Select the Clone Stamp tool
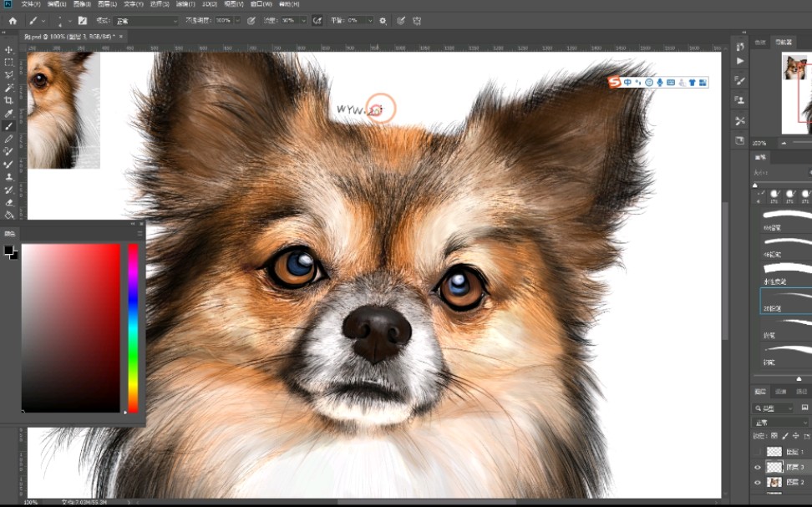 pos(9,177)
